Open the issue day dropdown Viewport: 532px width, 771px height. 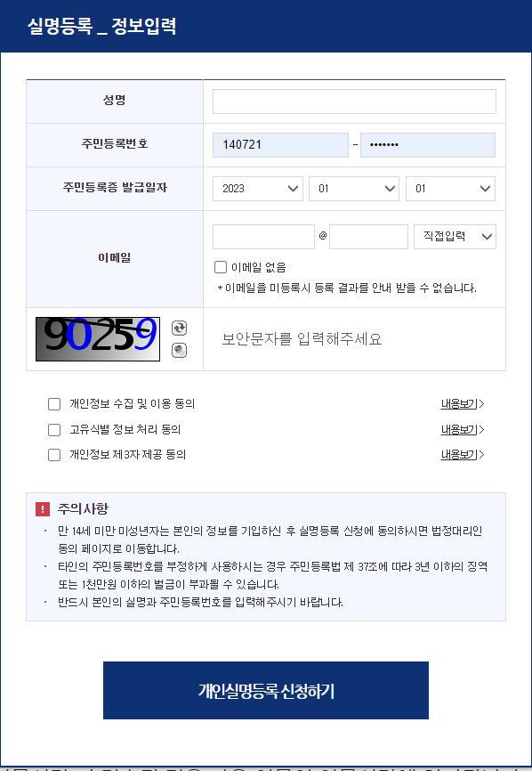pos(450,189)
